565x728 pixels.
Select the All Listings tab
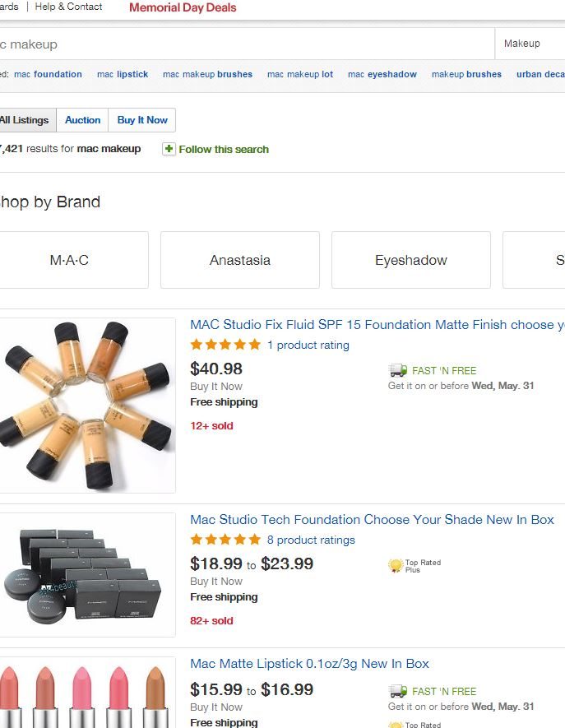(x=25, y=120)
